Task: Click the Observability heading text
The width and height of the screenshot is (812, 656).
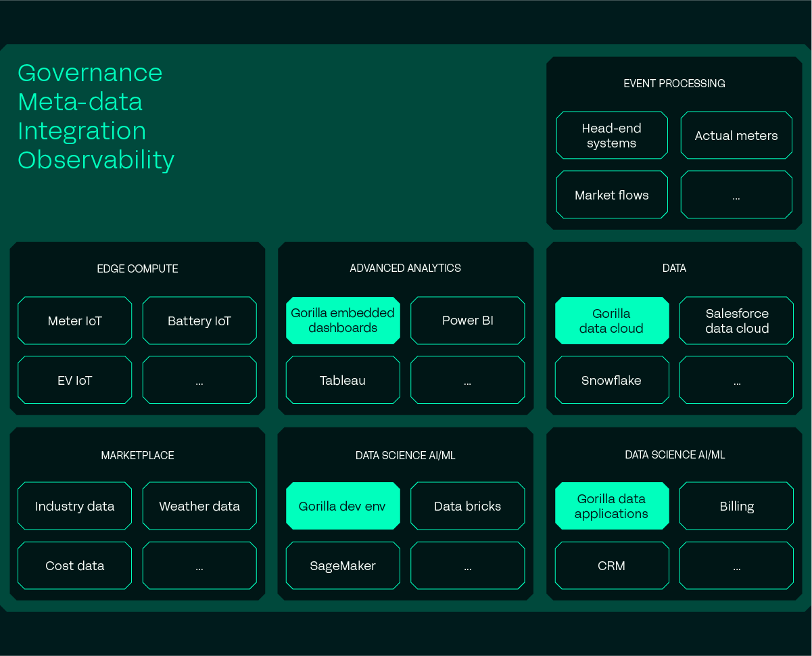Action: click(x=96, y=160)
